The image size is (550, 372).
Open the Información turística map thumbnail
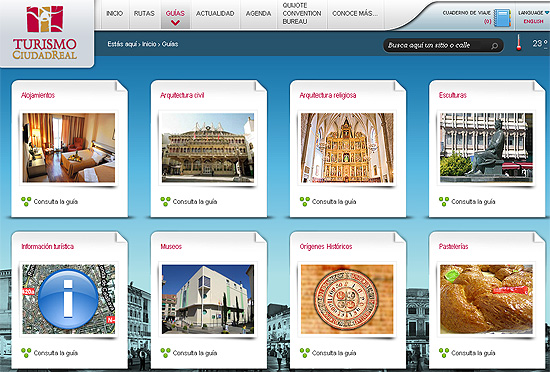(x=69, y=299)
